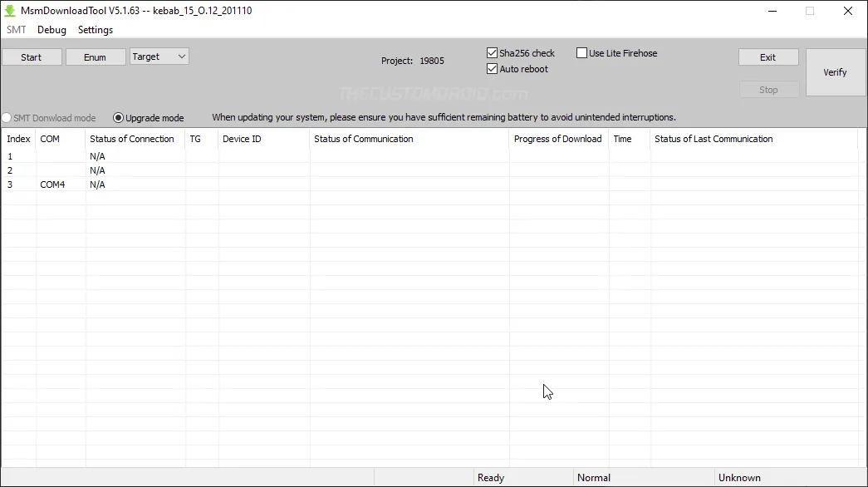Enable the Use Lite Firehose checkbox
The image size is (868, 487).
pyautogui.click(x=582, y=52)
